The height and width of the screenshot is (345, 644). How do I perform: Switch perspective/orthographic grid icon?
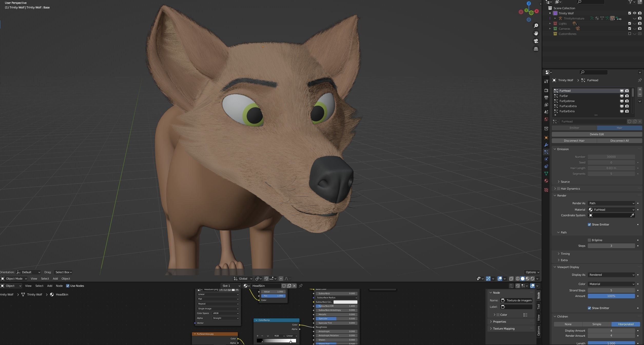pos(536,49)
